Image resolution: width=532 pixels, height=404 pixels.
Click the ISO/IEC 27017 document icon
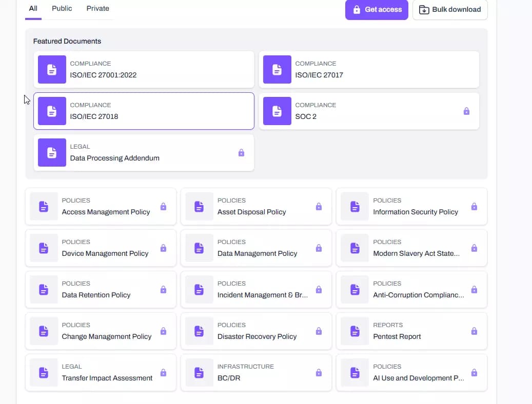tap(277, 70)
